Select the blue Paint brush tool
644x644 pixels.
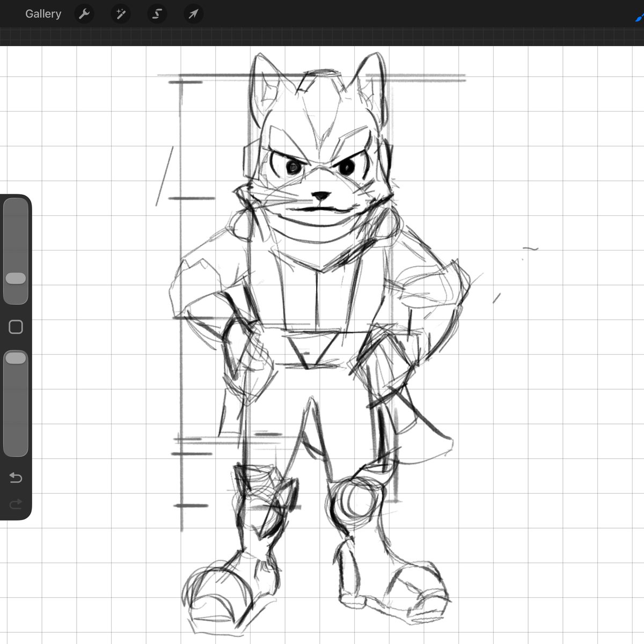click(639, 16)
